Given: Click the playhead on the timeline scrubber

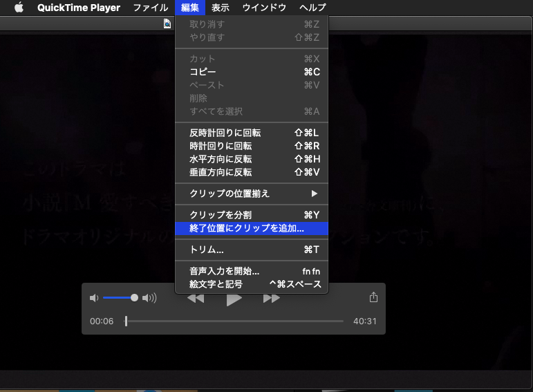Looking at the screenshot, I should pos(126,321).
